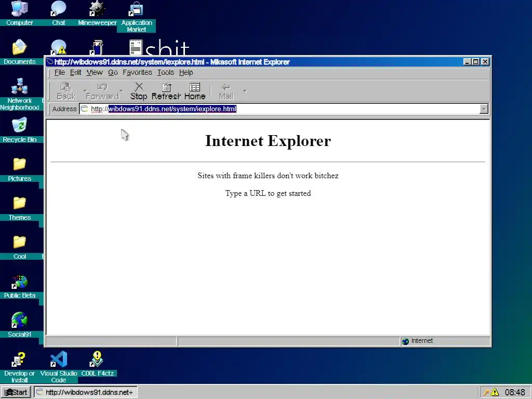Click the 'Internet Explorer' page heading

tap(268, 141)
